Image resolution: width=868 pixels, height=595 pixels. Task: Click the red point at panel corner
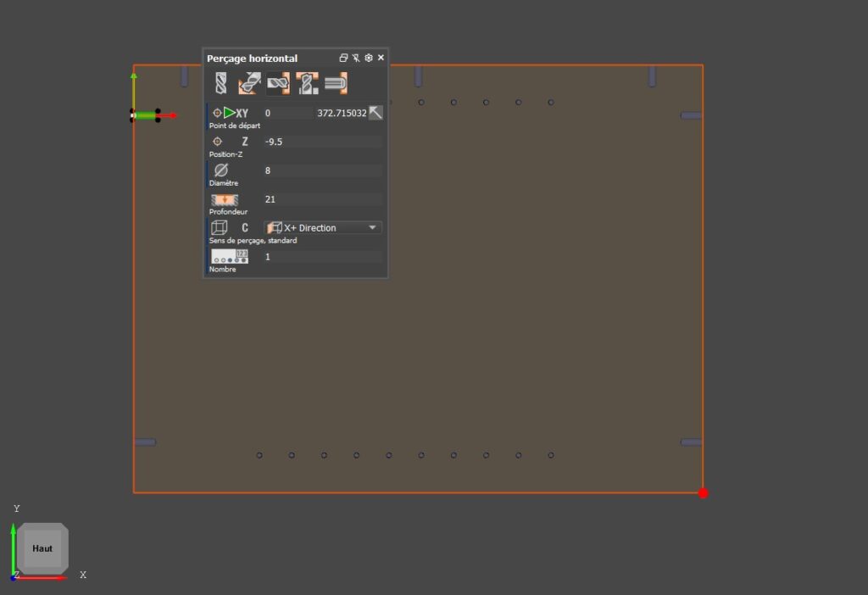tap(703, 492)
